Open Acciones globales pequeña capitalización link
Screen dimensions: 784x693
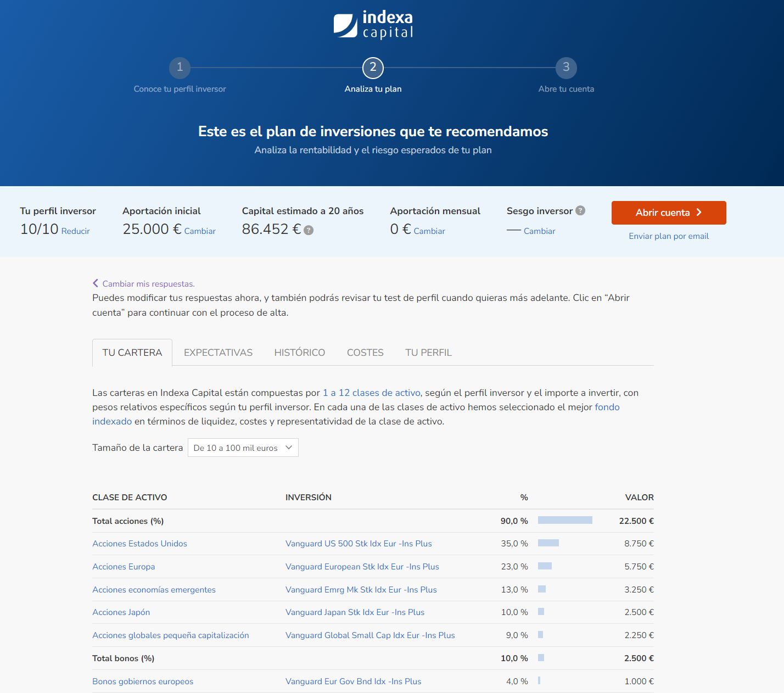(x=170, y=635)
